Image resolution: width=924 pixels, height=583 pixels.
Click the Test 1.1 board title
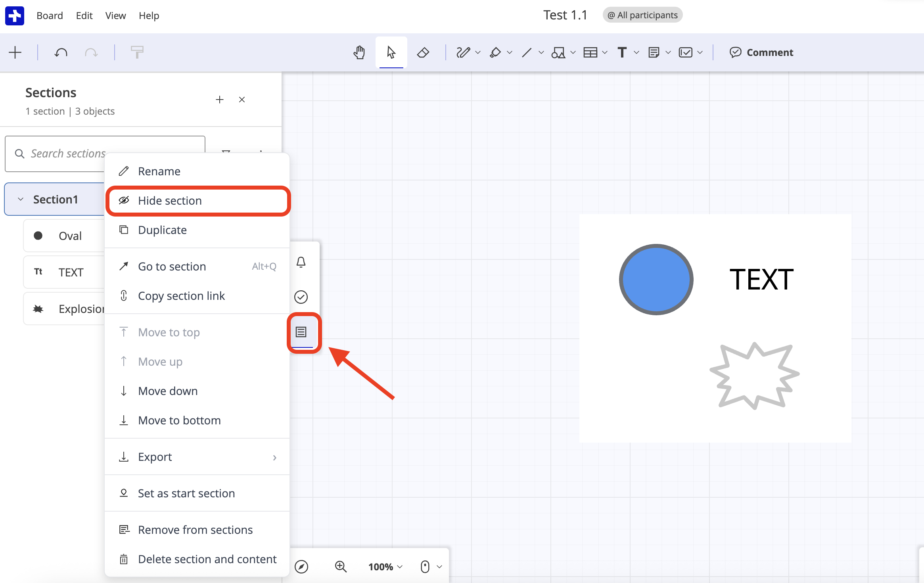[565, 15]
